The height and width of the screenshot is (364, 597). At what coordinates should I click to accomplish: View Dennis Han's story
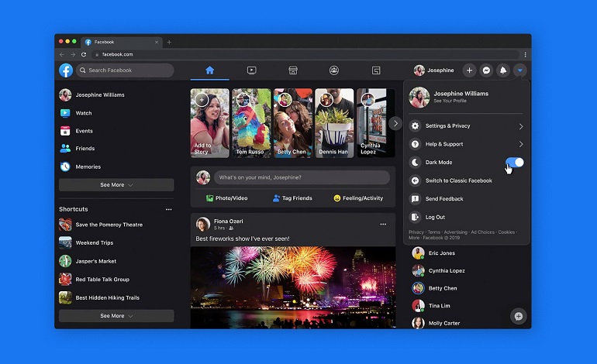334,123
